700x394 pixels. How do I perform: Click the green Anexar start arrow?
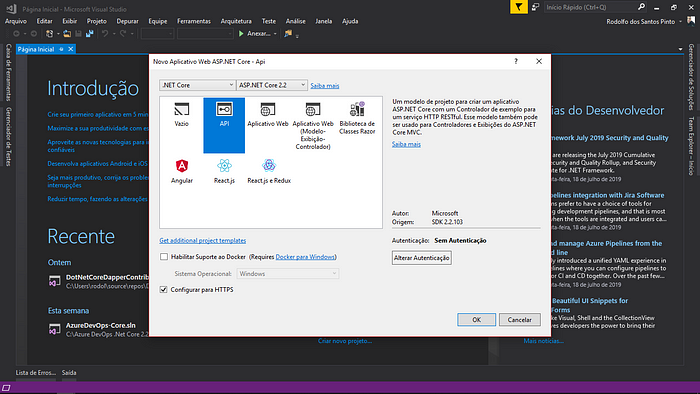[241, 33]
